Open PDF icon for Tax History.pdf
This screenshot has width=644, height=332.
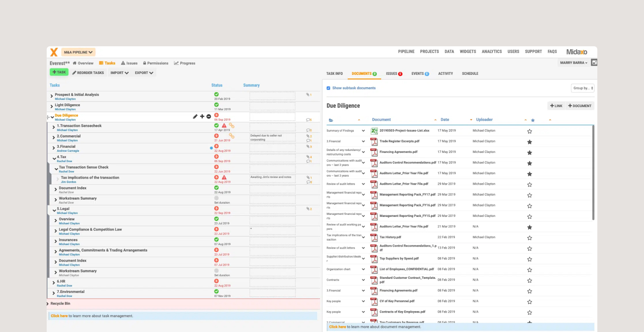tap(374, 237)
